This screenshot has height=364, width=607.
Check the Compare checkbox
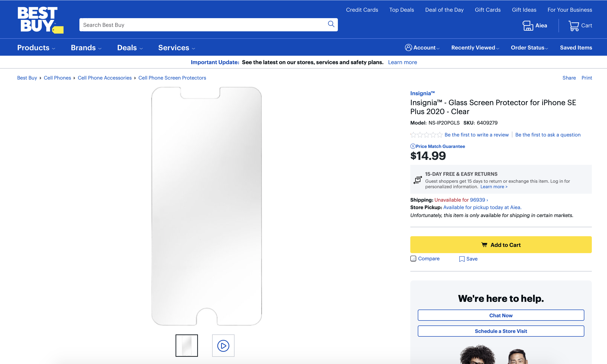coord(413,259)
